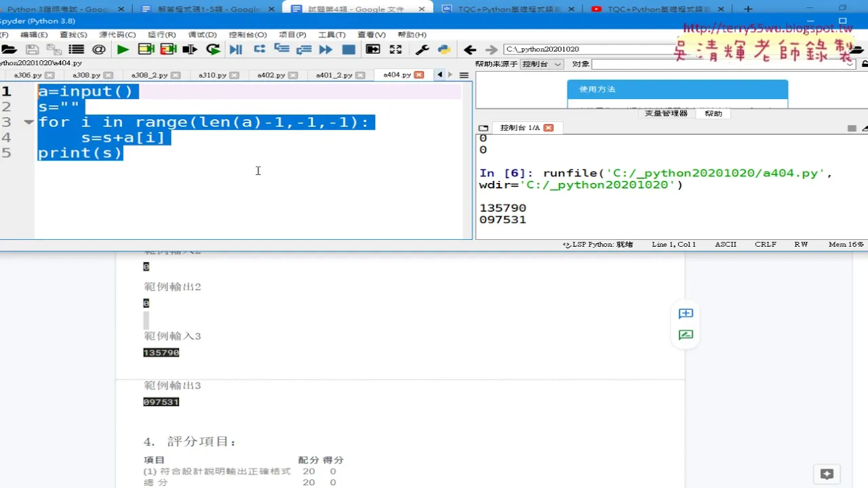Open 項目(P) menu
The image size is (868, 488).
[292, 35]
